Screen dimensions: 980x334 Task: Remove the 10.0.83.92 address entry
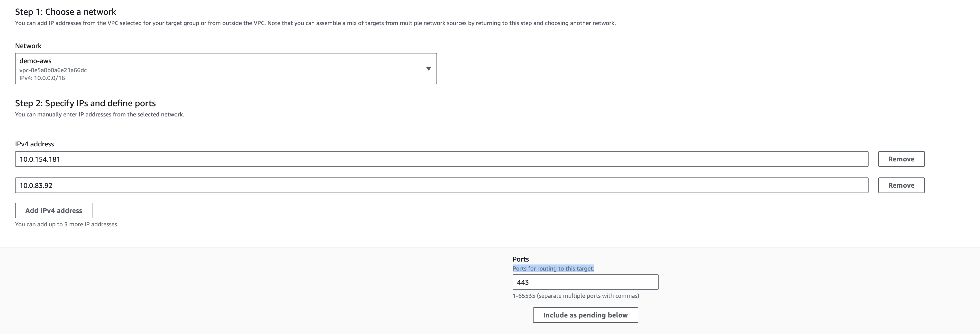[x=901, y=185]
